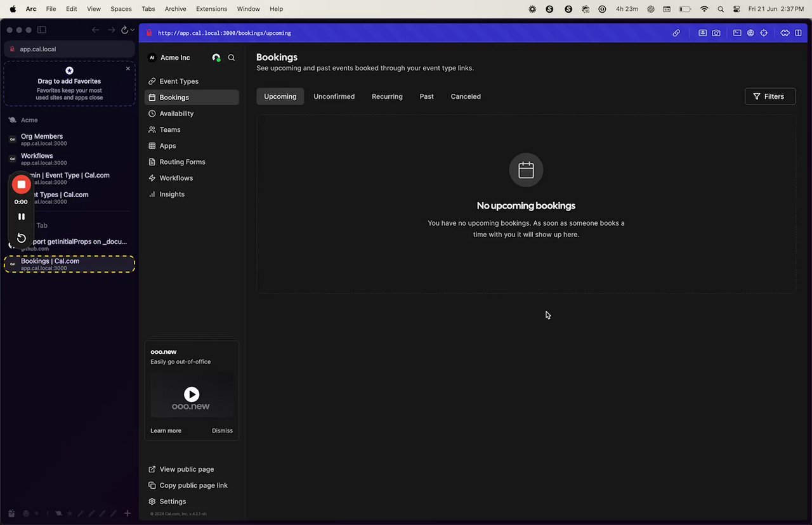Viewport: 812px width, 525px height.
Task: Click the search magnifier beside Acme Inc
Action: (x=232, y=58)
